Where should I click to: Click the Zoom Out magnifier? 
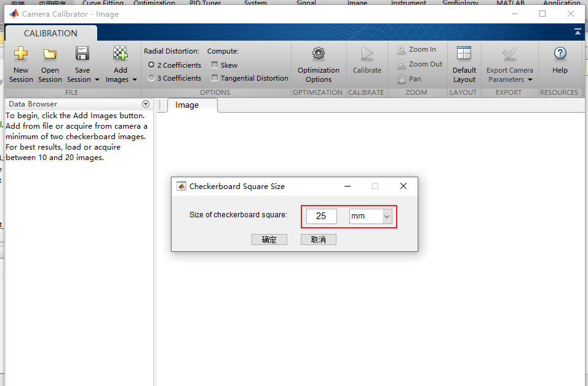[401, 64]
